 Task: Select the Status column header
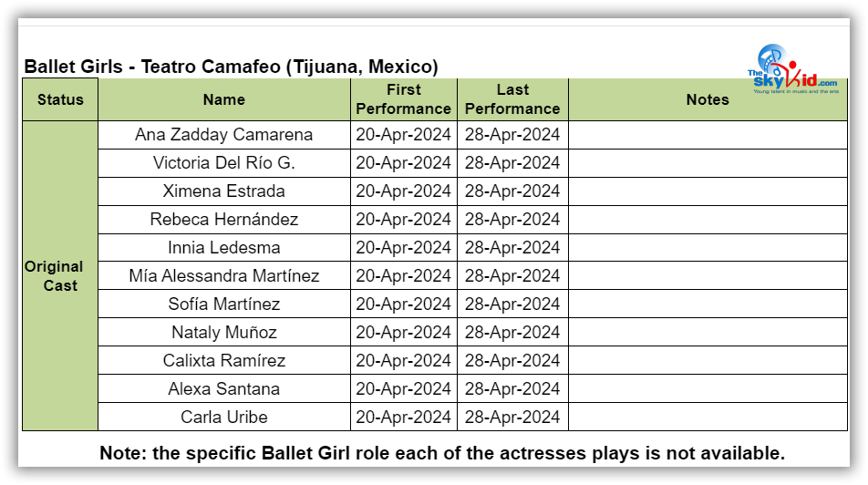(x=60, y=99)
